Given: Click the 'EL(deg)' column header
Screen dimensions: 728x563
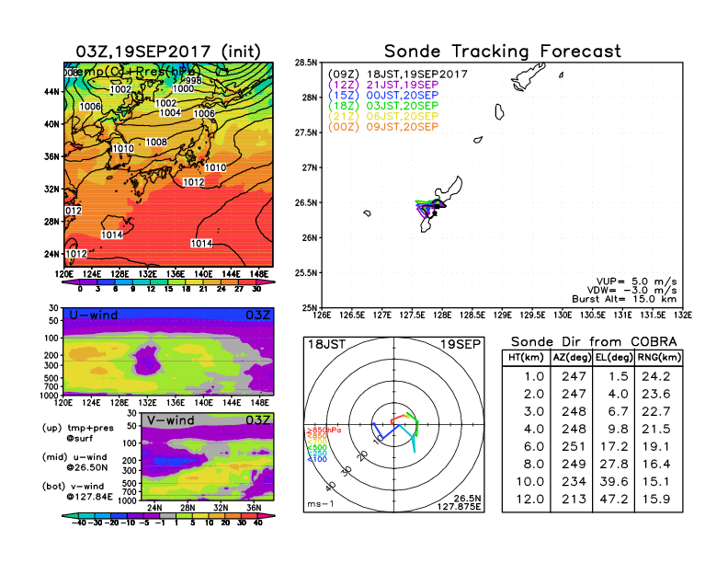Looking at the screenshot, I should point(614,357).
